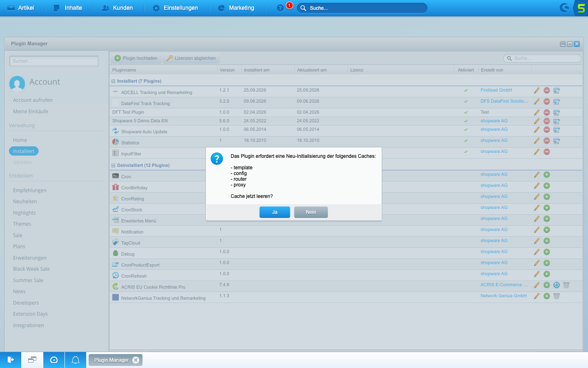Open the Marketing menu

point(236,8)
